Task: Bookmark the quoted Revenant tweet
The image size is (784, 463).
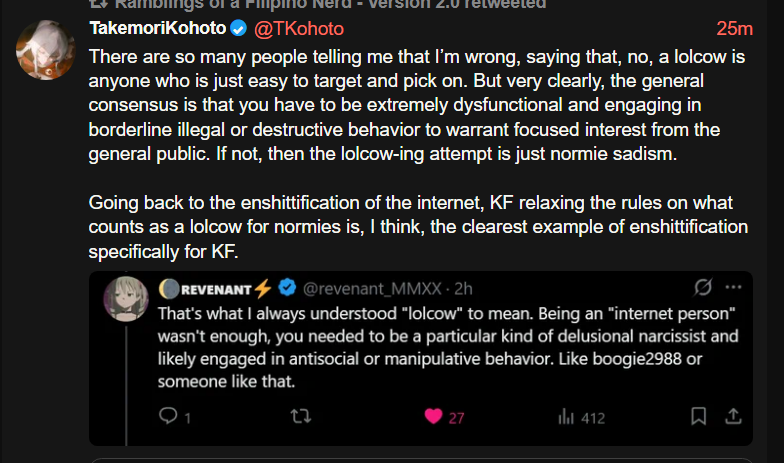Action: (698, 416)
